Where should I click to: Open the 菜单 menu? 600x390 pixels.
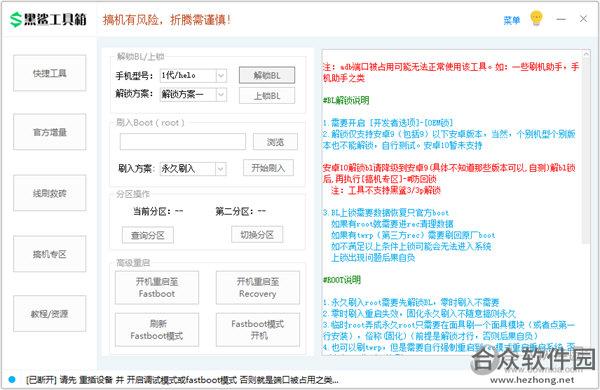(x=512, y=20)
